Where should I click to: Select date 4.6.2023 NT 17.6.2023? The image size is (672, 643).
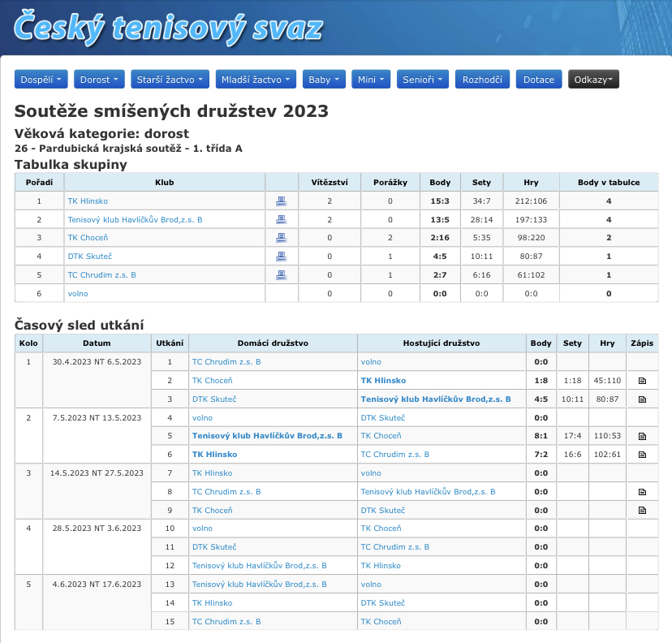tap(97, 585)
